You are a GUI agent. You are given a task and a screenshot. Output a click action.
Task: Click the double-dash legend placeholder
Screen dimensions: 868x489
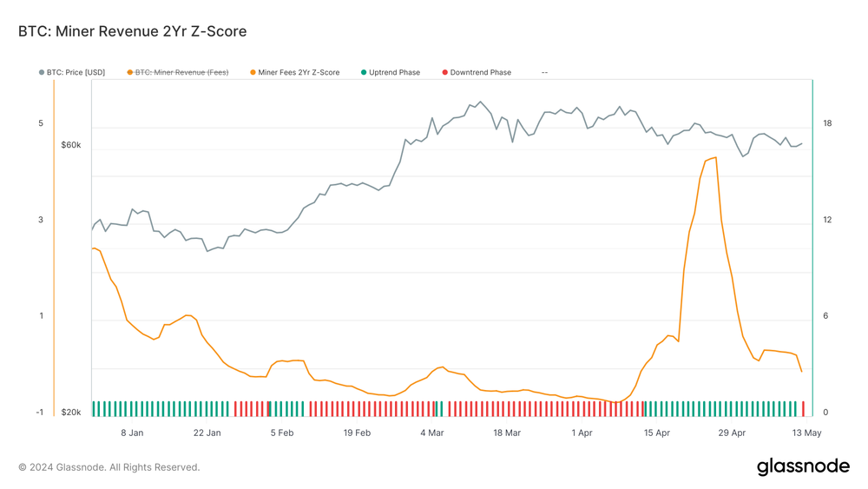[x=545, y=73]
